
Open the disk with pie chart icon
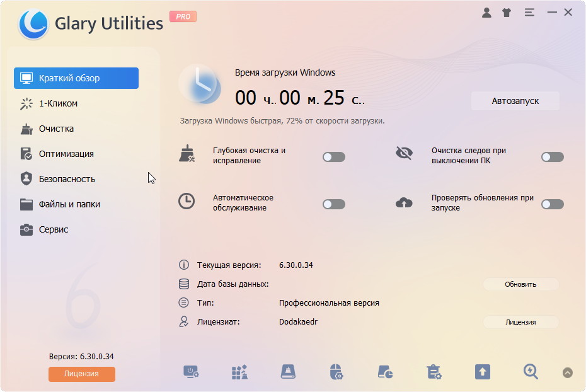tap(385, 372)
